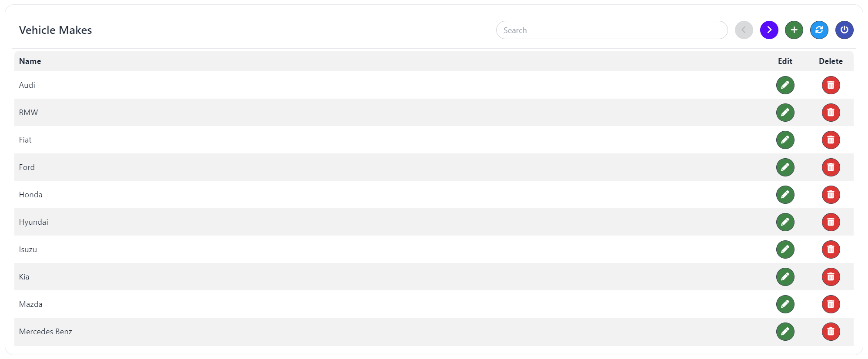Screen dimensions: 868x359
Task: Remove the Kia entry with trash icon
Action: [831, 277]
